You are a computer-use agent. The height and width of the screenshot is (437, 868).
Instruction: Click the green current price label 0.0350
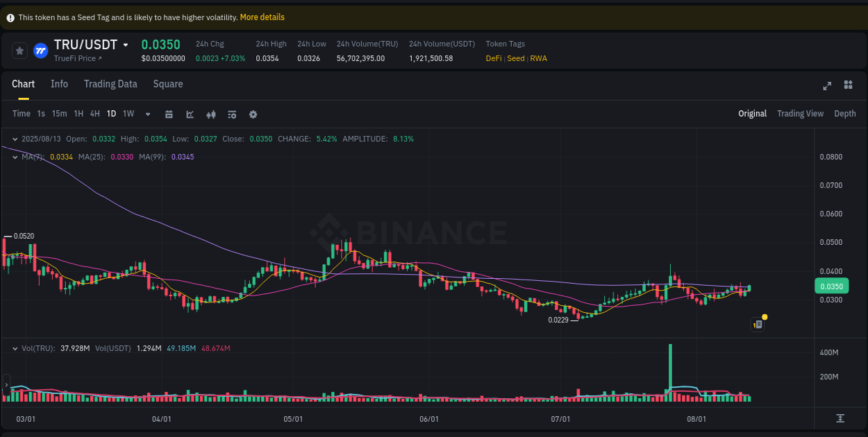[x=831, y=286]
